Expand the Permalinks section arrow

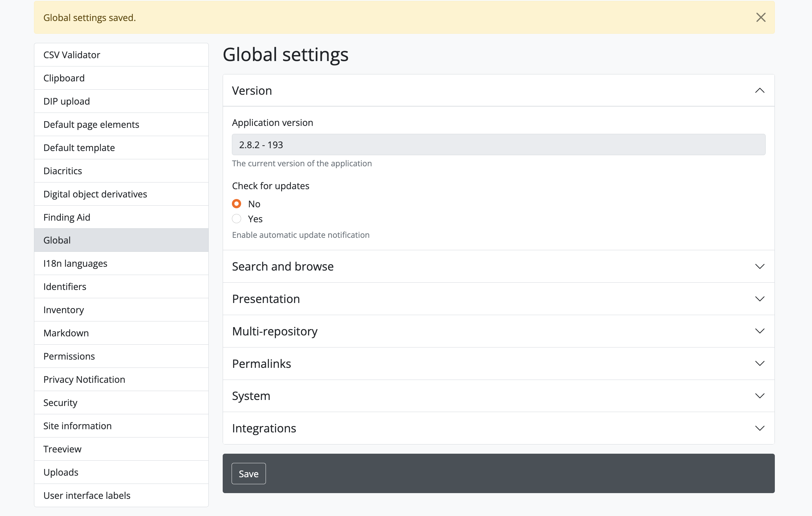[x=759, y=363]
